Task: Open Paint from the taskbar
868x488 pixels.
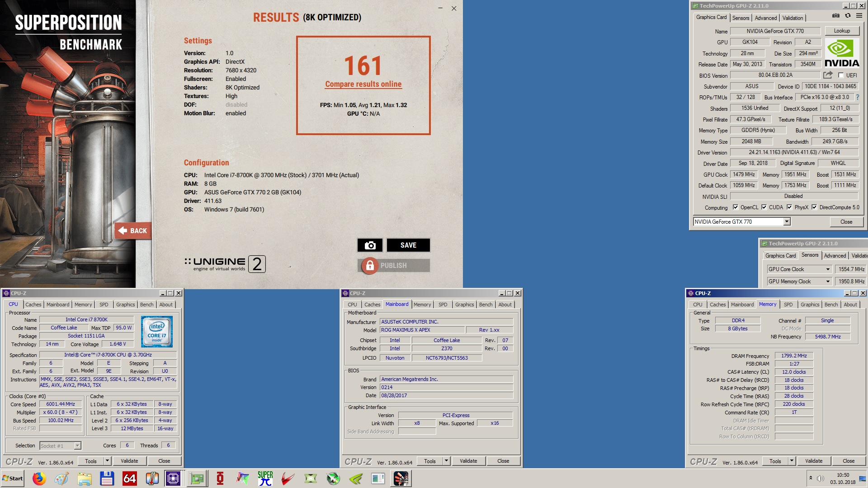Action: (62, 479)
